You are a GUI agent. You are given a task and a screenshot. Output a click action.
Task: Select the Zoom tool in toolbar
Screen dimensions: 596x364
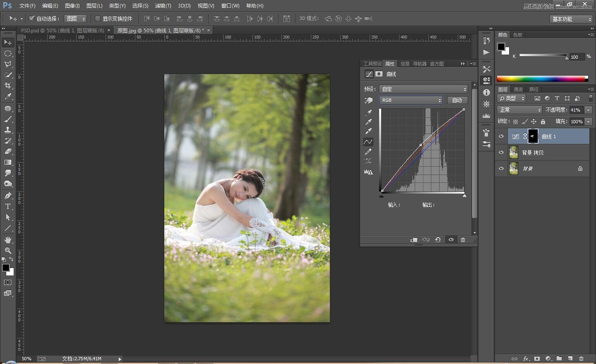(8, 251)
